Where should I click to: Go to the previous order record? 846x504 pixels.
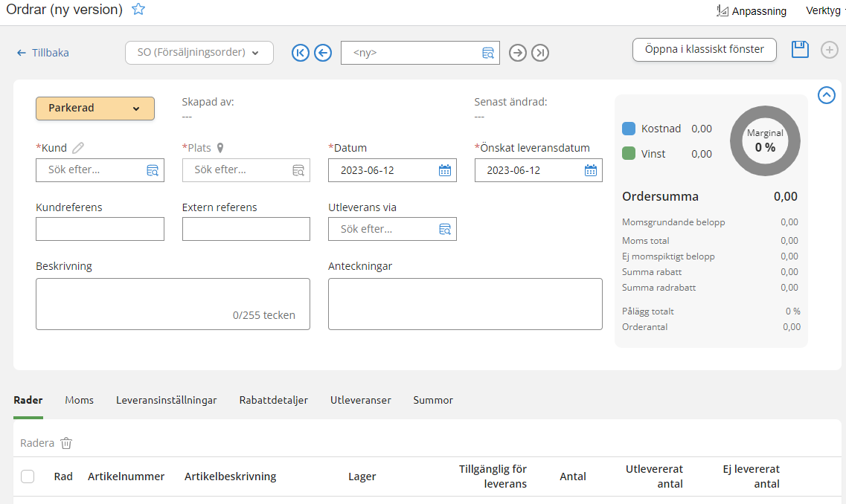(x=322, y=53)
